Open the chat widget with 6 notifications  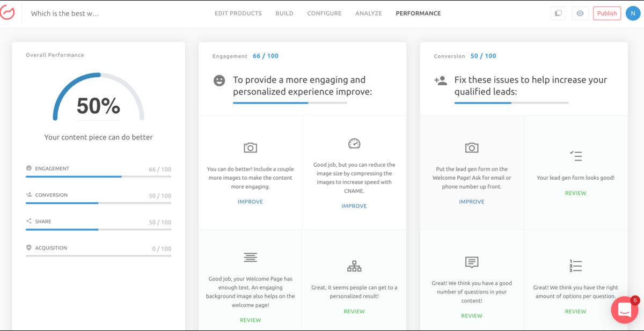(x=625, y=310)
